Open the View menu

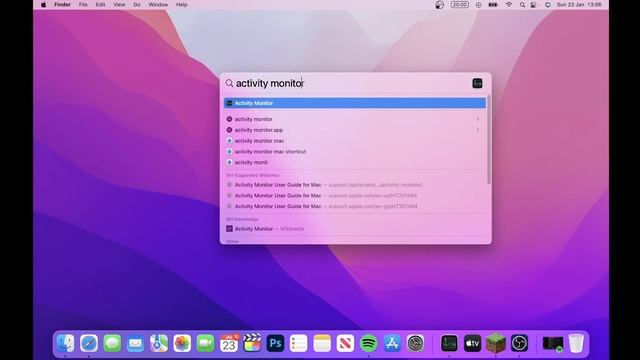pyautogui.click(x=119, y=5)
